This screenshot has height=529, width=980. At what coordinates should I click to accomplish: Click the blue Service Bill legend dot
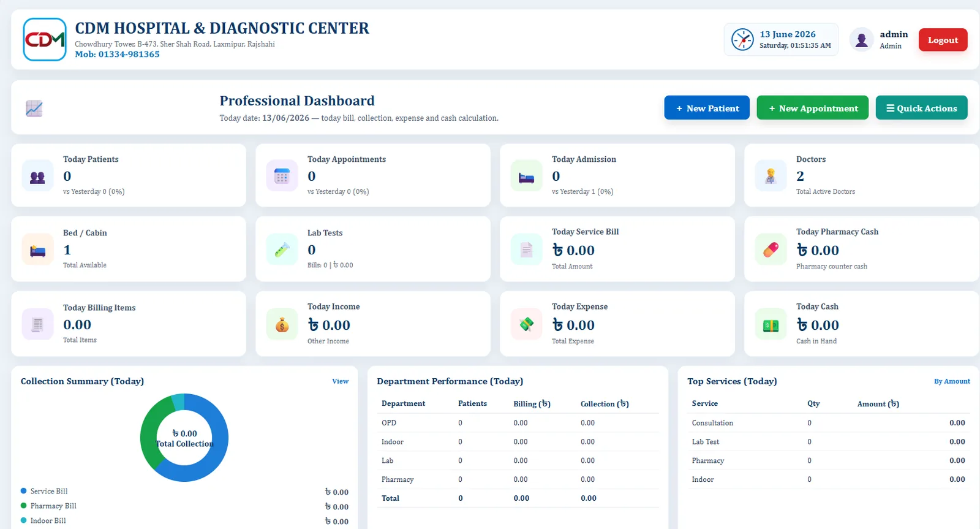[x=24, y=491]
